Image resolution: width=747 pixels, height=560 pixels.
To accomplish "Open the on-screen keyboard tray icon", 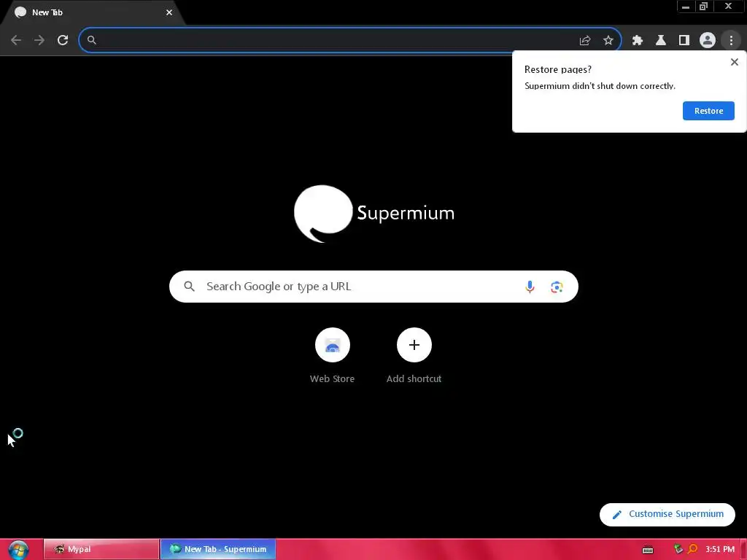I will coord(648,550).
